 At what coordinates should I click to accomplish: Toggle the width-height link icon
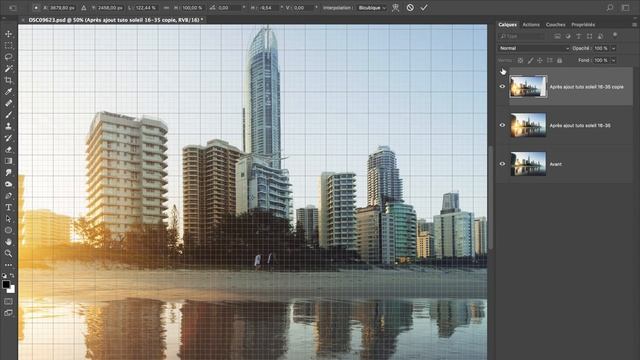click(166, 7)
